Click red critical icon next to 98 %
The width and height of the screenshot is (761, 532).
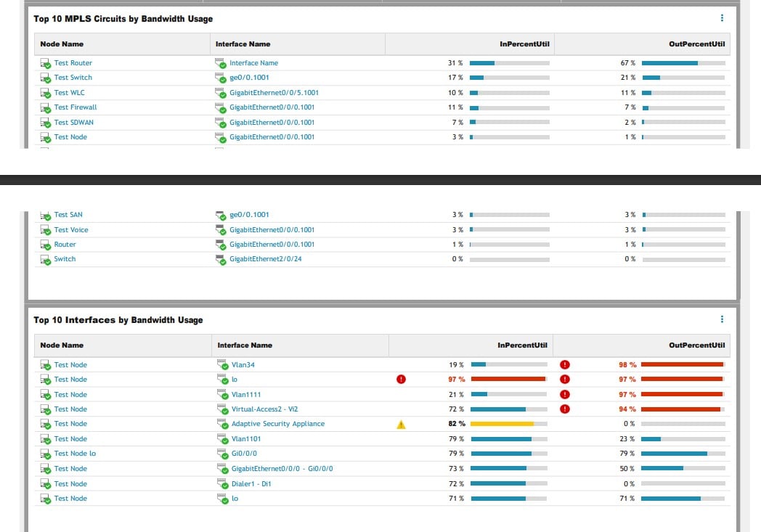coord(564,364)
